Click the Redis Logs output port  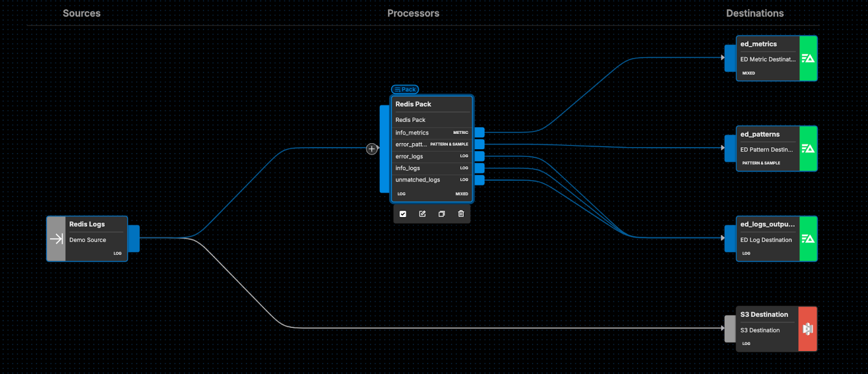click(133, 238)
